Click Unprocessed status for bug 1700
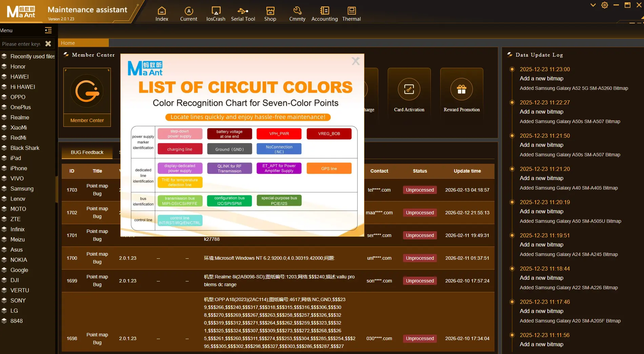Image resolution: width=644 pixels, height=354 pixels. [420, 258]
